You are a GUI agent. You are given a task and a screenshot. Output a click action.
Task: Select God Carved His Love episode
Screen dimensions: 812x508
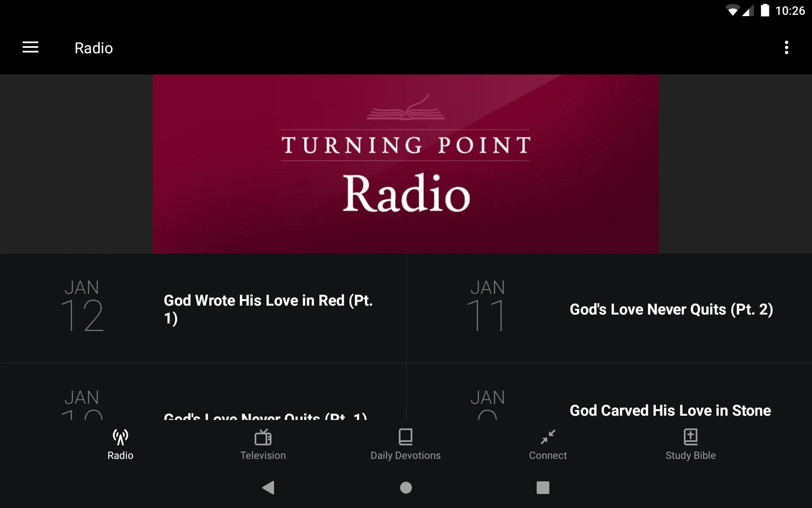coord(669,410)
